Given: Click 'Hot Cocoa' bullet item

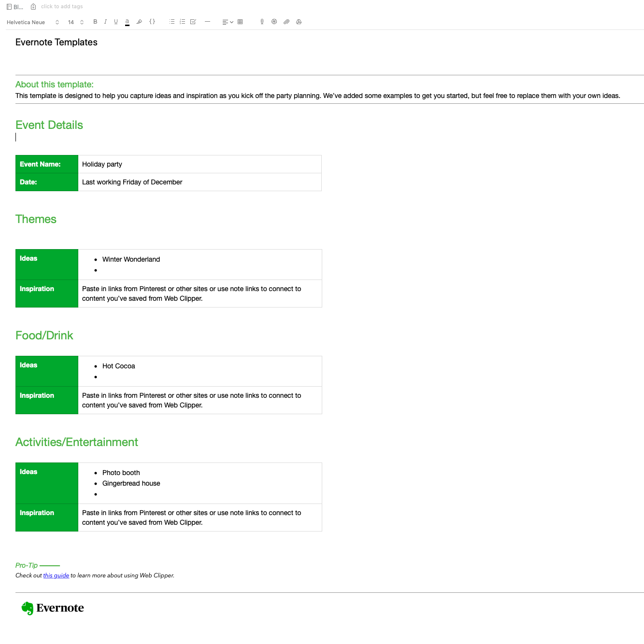Looking at the screenshot, I should [x=118, y=366].
